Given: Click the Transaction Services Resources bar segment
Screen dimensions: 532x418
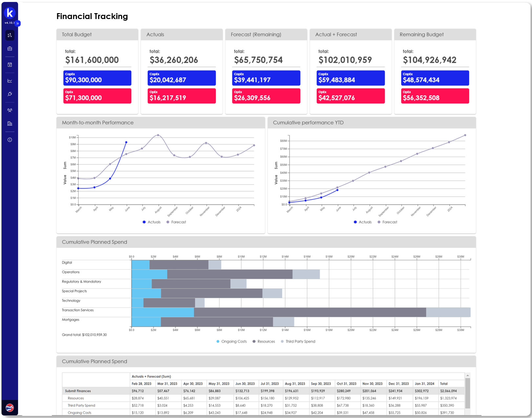Looking at the screenshot, I should (x=310, y=312).
